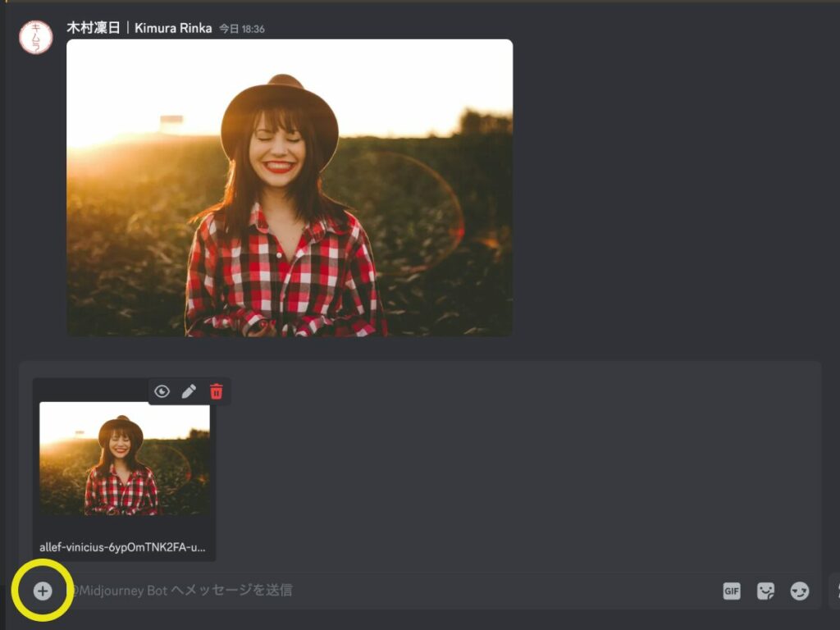Screen dimensions: 840x630
Task: Select the attachment thumbnail preview
Action: pyautogui.click(x=123, y=459)
